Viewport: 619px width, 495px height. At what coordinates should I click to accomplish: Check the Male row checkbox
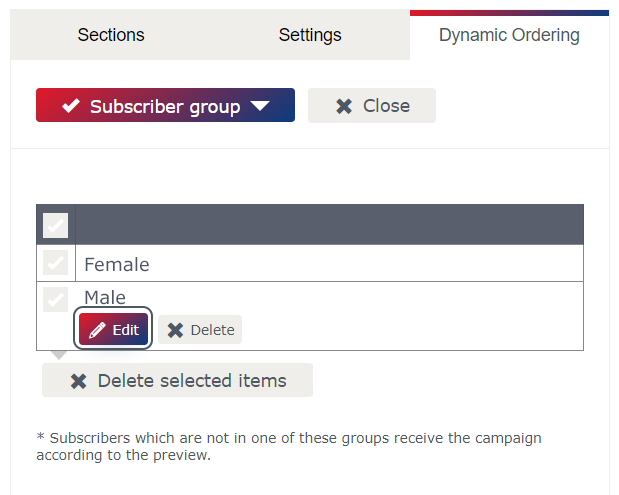pyautogui.click(x=55, y=299)
